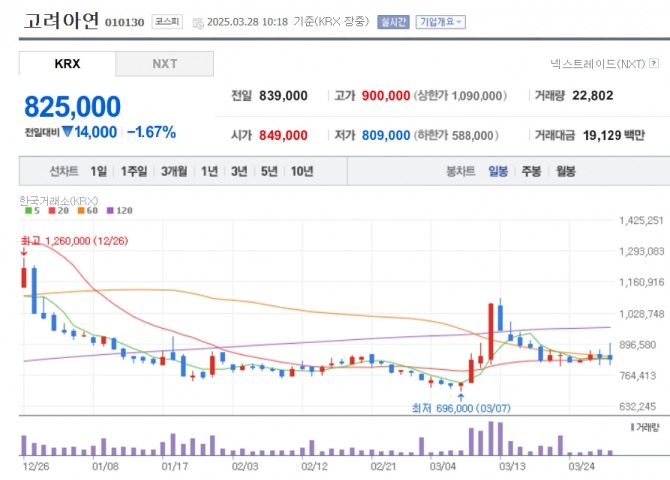This screenshot has height=480, width=670.
Task: Click the 저가 value 809,000
Action: coord(386,135)
